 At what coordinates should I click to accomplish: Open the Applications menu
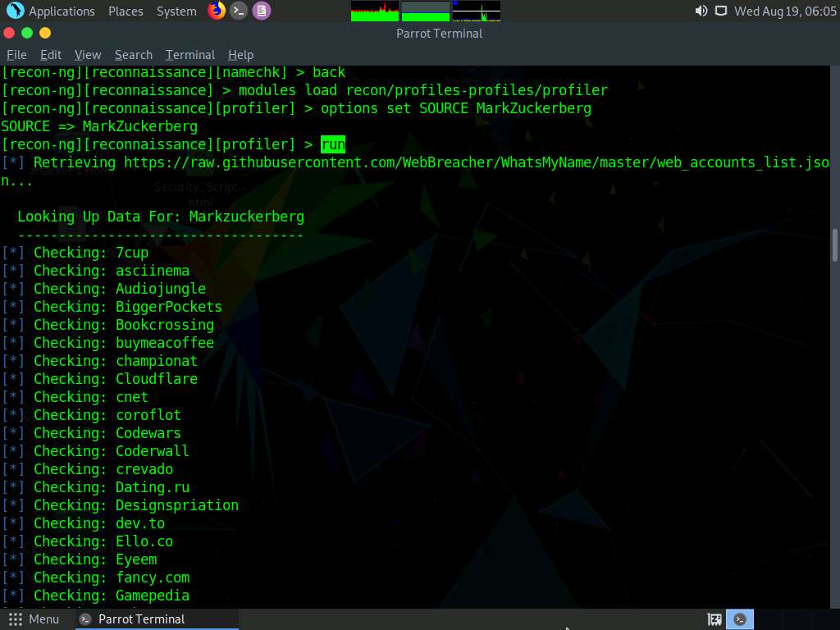pos(62,11)
